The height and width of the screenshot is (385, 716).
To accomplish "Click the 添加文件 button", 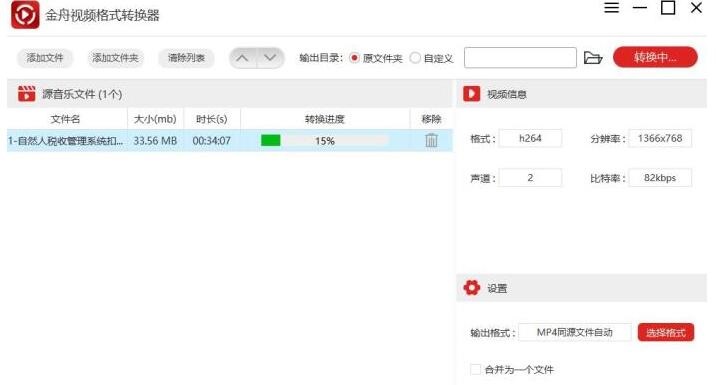I will (44, 58).
